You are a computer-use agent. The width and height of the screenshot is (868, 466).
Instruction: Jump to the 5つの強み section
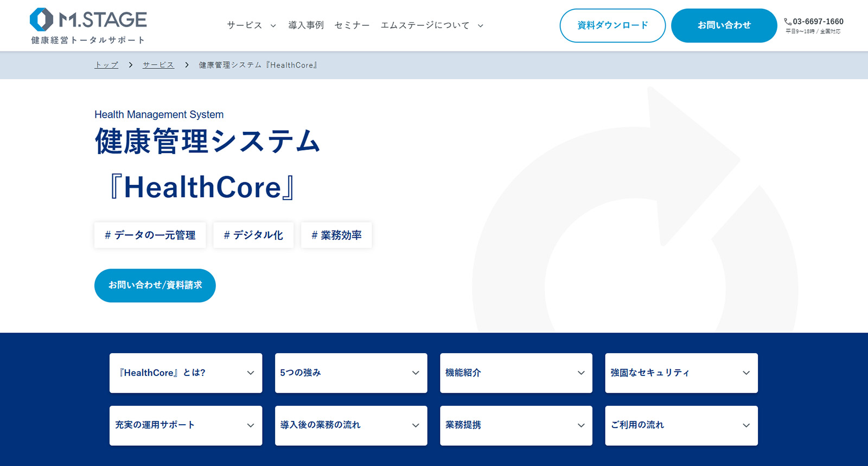pos(351,373)
